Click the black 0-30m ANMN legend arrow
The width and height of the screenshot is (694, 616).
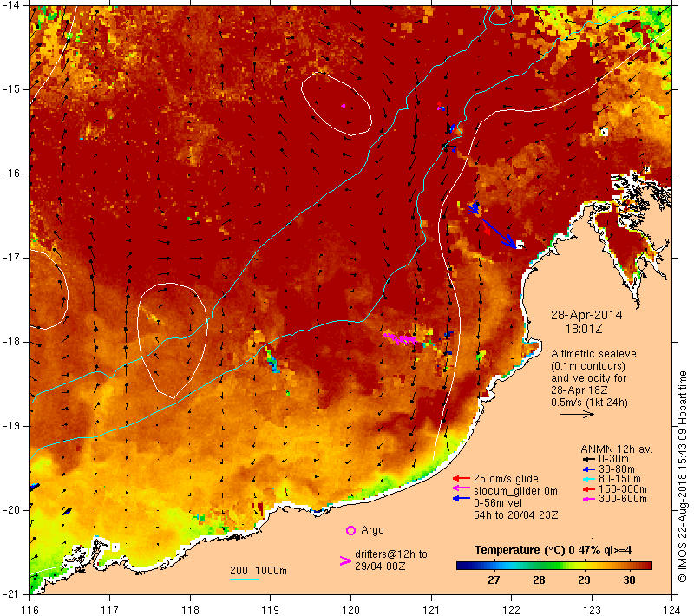pos(589,459)
